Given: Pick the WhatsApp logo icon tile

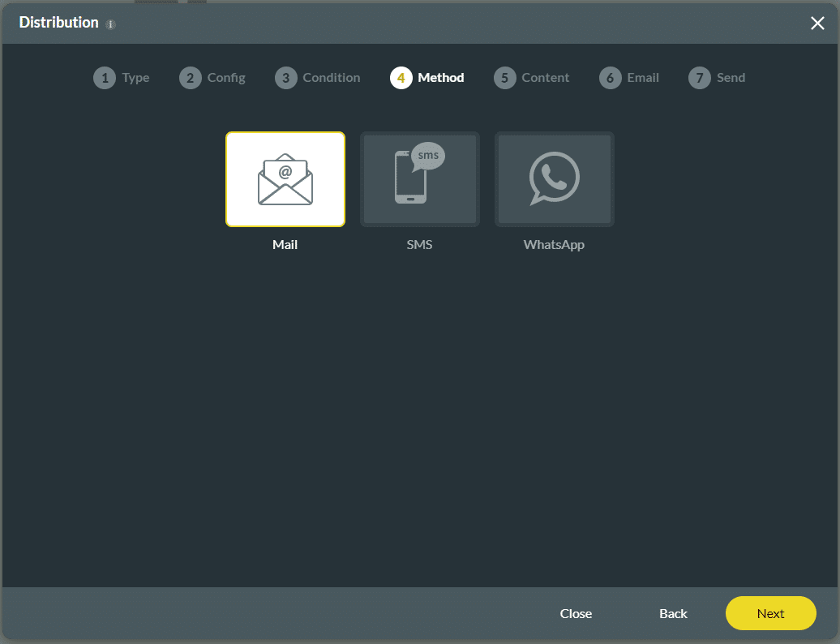Looking at the screenshot, I should [x=554, y=179].
